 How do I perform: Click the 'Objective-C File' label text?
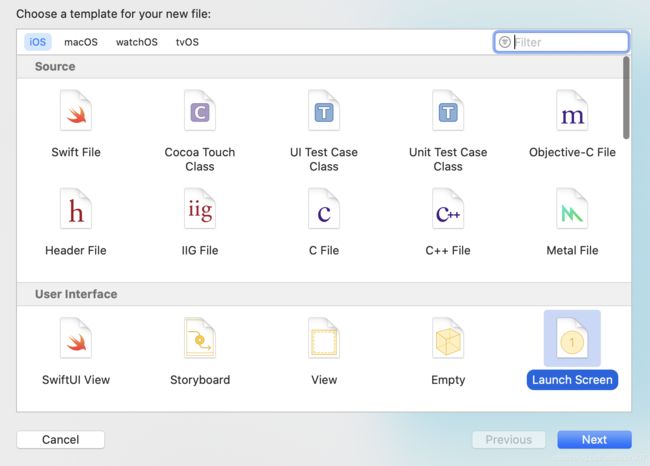[572, 152]
